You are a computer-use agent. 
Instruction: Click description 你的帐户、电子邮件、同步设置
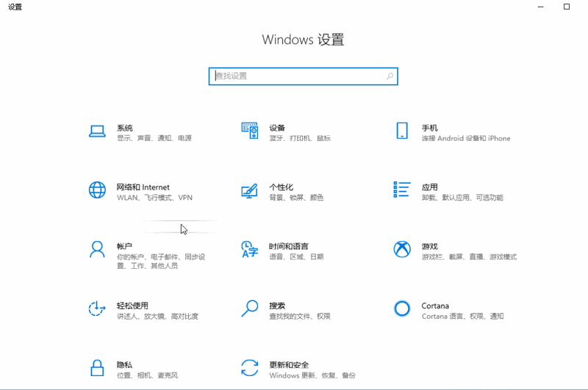coord(161,261)
